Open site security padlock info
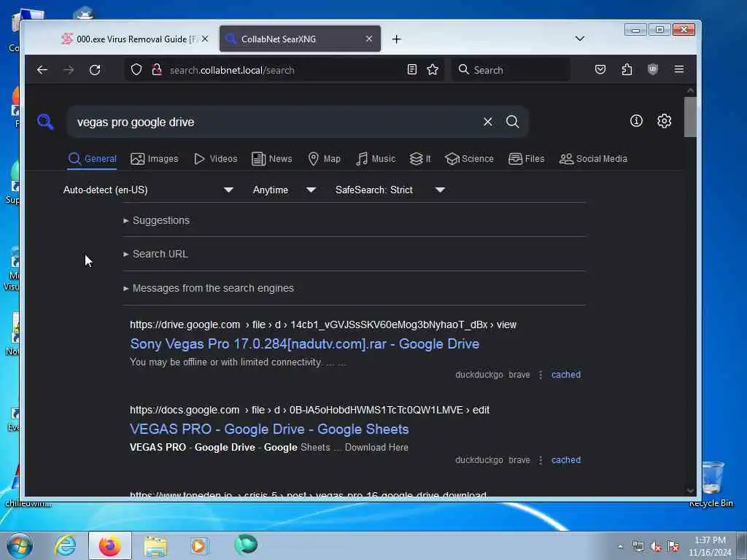 [156, 70]
